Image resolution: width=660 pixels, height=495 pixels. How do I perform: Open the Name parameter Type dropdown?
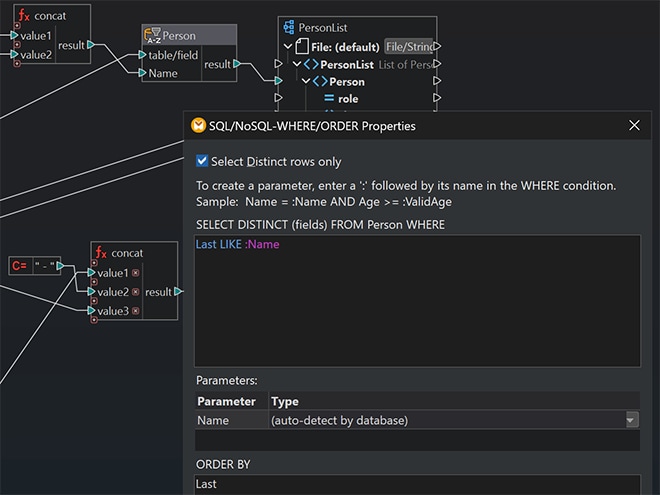tap(632, 420)
